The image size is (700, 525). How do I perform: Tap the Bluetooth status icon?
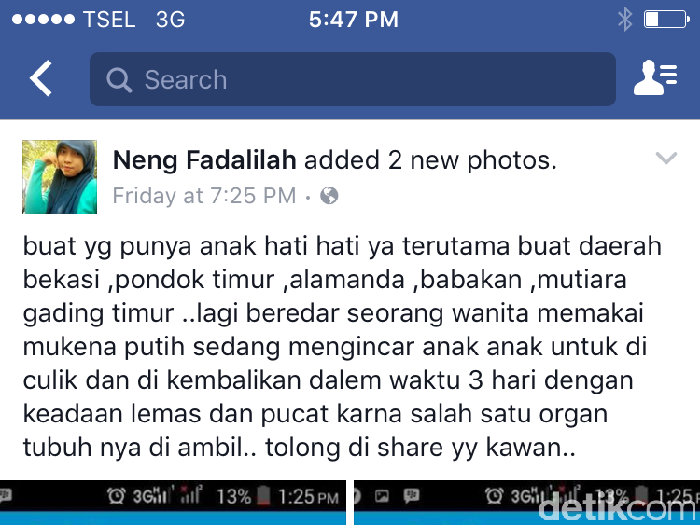click(x=625, y=20)
